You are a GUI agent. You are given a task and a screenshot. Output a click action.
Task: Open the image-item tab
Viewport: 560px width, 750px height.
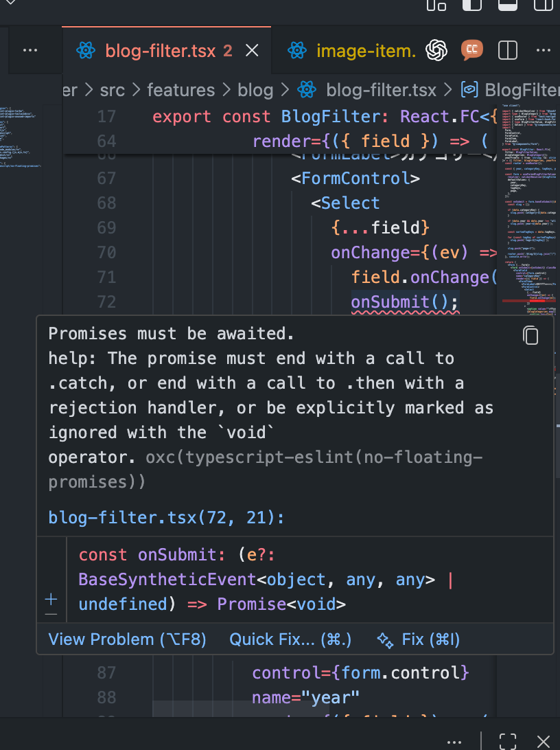tap(366, 50)
